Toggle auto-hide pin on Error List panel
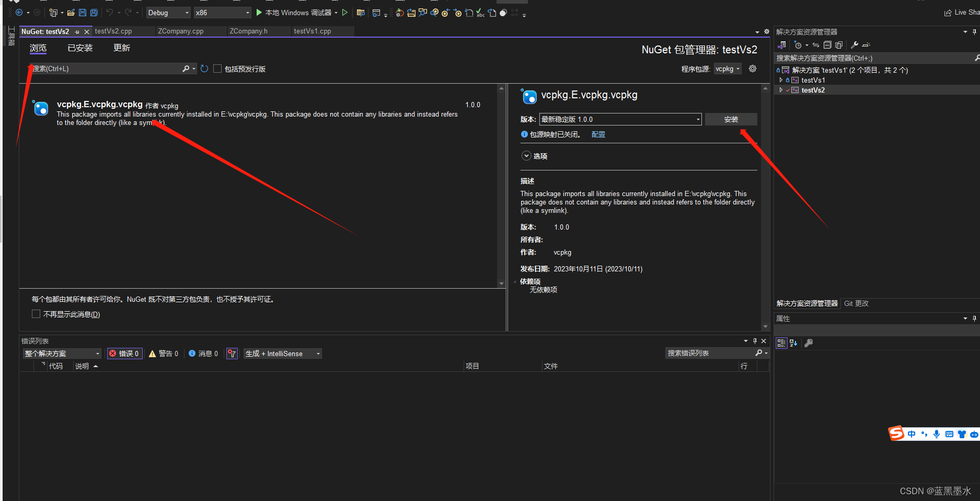 755,341
